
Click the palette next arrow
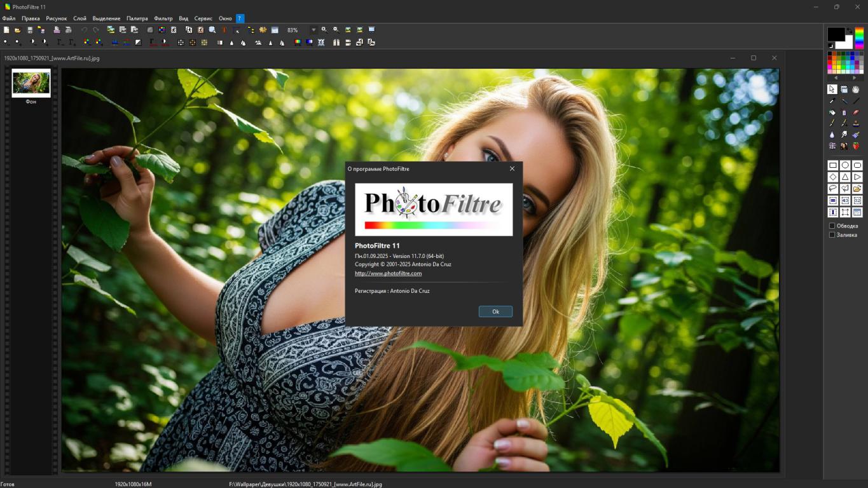click(854, 78)
